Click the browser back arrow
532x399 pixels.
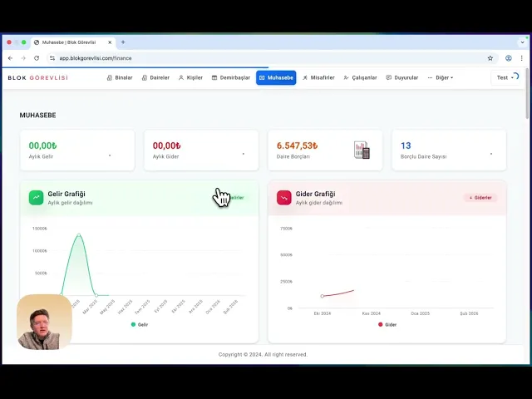tap(10, 58)
